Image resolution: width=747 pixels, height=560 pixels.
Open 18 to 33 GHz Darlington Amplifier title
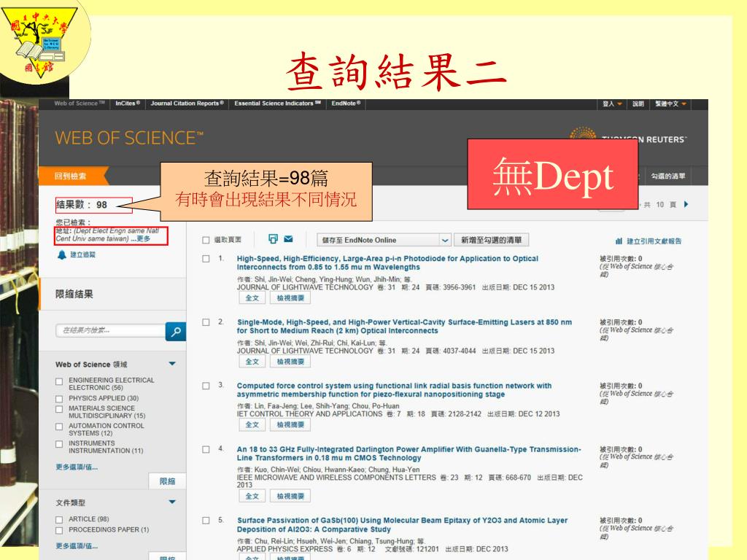(x=409, y=454)
